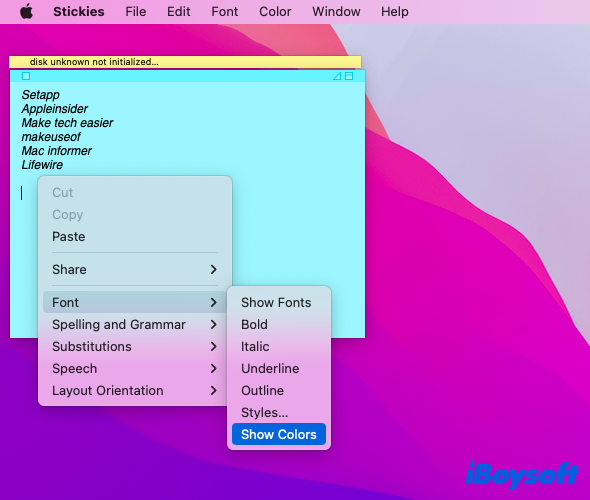Select Show Colors in the submenu
590x500 pixels.
[x=279, y=434]
